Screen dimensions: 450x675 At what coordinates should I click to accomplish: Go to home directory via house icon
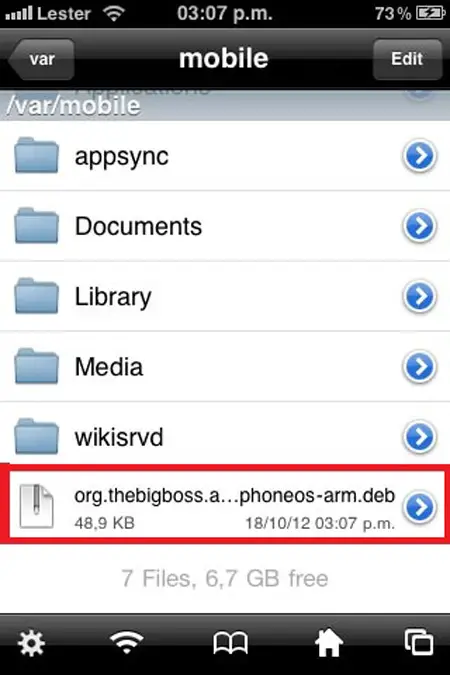click(x=329, y=643)
